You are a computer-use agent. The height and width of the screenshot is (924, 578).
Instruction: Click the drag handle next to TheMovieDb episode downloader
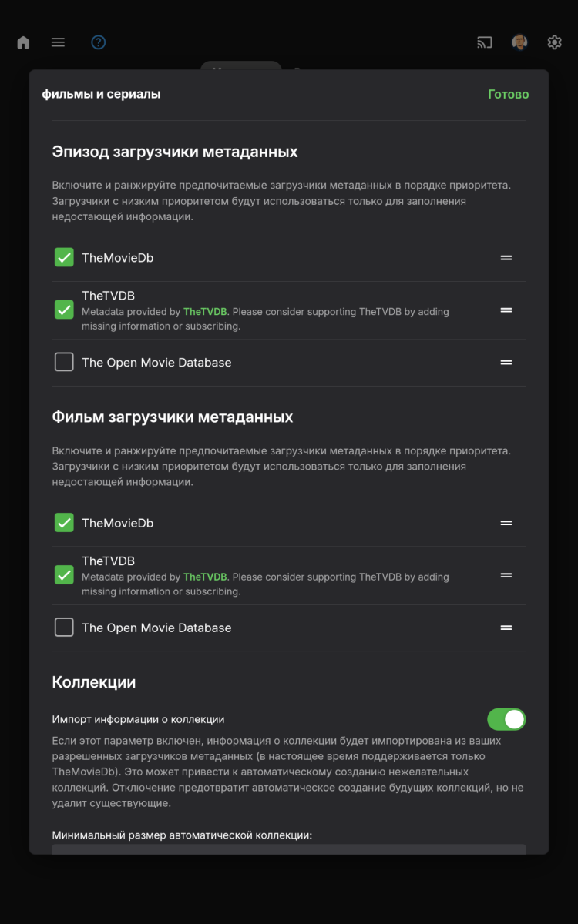506,257
